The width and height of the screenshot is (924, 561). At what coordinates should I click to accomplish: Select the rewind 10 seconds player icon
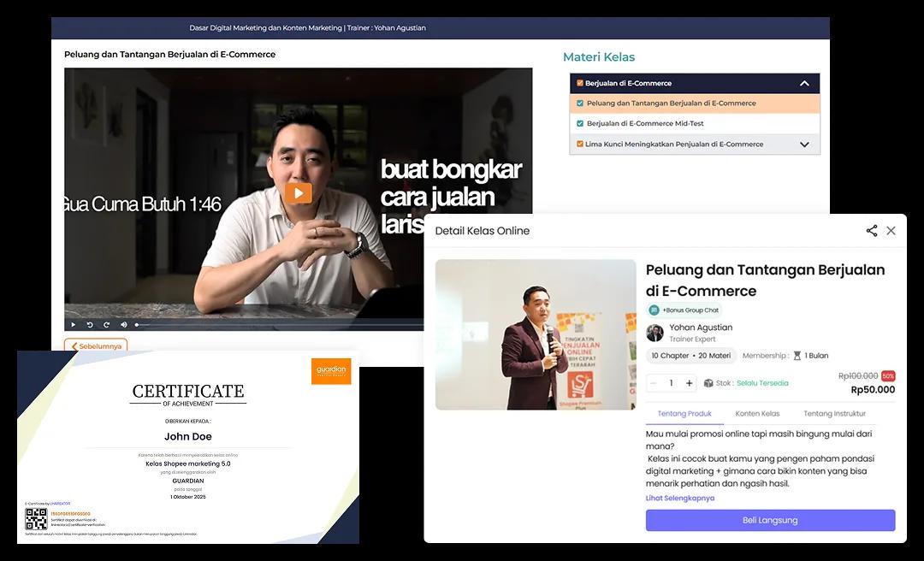pos(90,325)
